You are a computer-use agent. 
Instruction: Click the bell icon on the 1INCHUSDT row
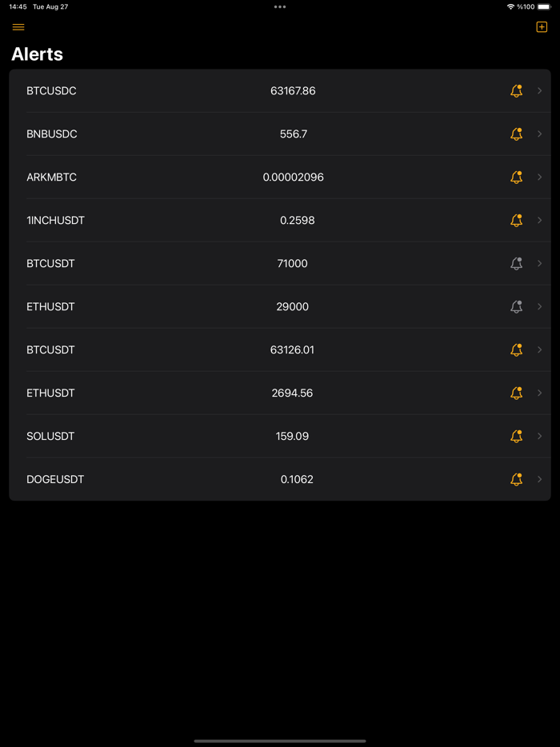click(516, 220)
